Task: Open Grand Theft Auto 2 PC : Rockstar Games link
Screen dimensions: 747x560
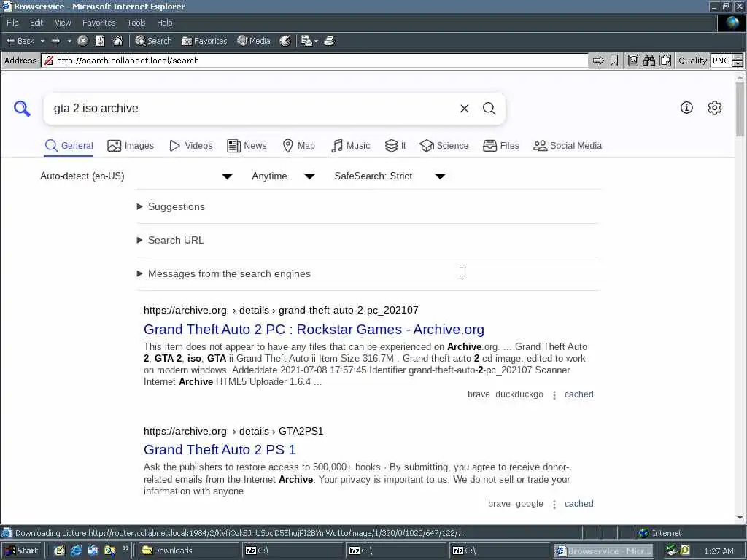Action: 314,330
